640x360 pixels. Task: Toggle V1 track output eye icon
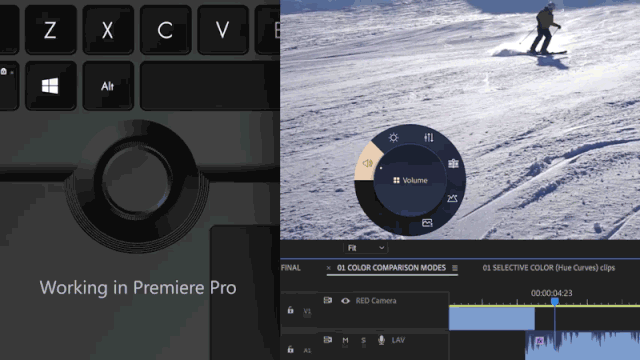click(345, 301)
